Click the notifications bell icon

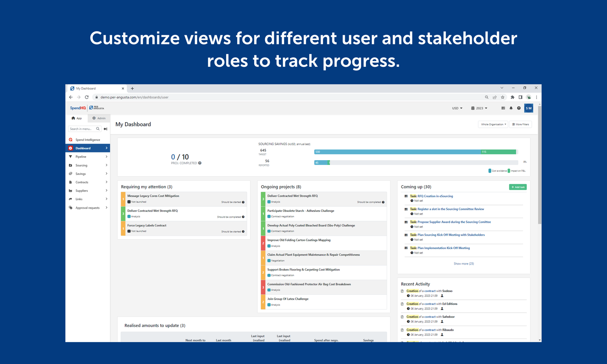point(511,108)
